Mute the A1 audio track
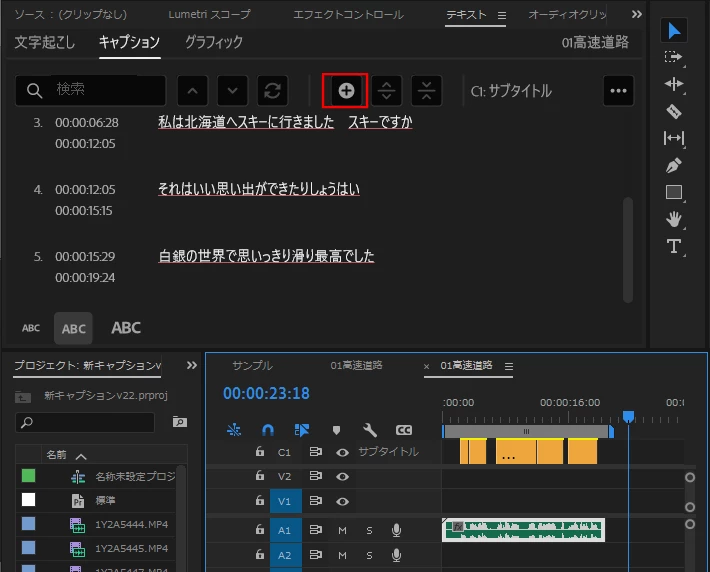Image resolution: width=710 pixels, height=572 pixels. (342, 530)
